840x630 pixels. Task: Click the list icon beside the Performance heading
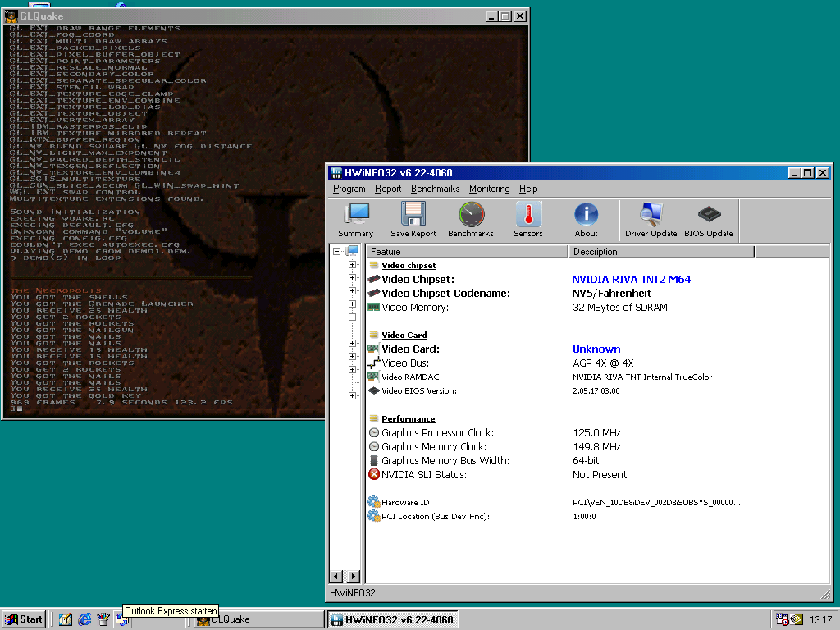(x=374, y=418)
